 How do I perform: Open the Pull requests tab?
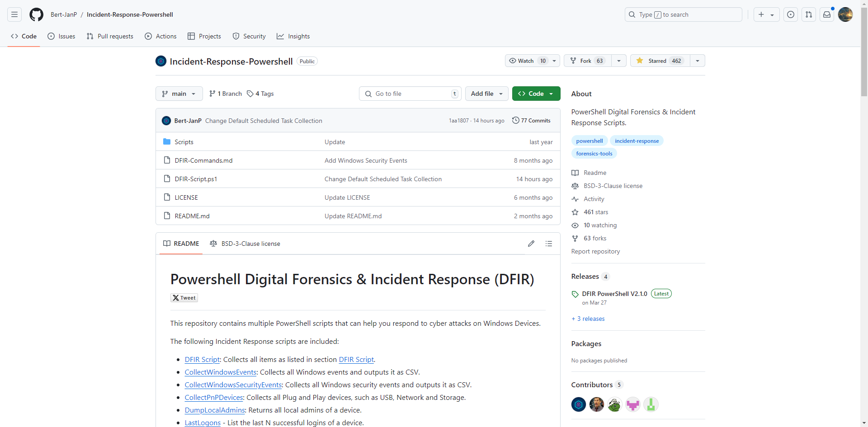click(110, 36)
